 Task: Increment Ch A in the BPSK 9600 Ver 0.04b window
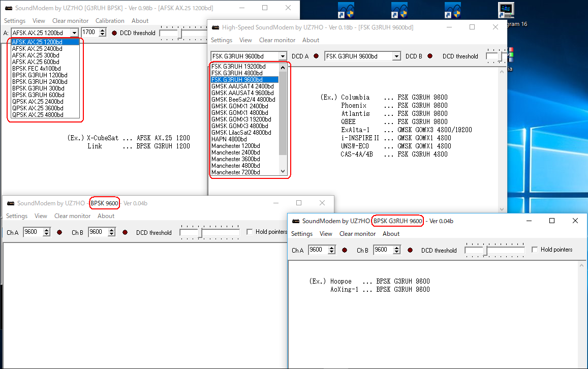pyautogui.click(x=46, y=230)
